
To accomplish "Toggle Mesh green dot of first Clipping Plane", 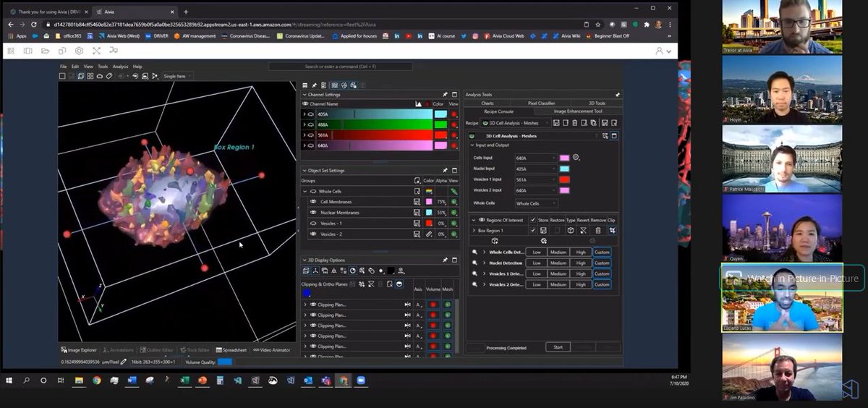I will click(x=448, y=305).
